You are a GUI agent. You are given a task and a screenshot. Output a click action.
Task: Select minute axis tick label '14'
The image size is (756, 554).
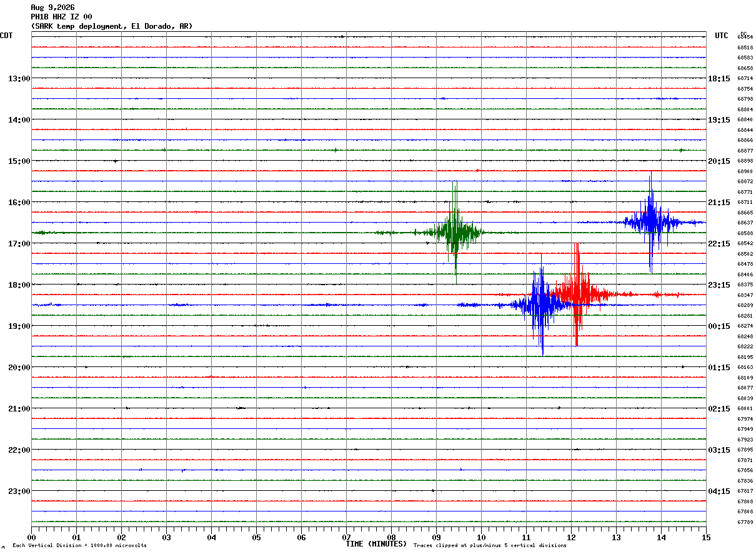pyautogui.click(x=661, y=537)
